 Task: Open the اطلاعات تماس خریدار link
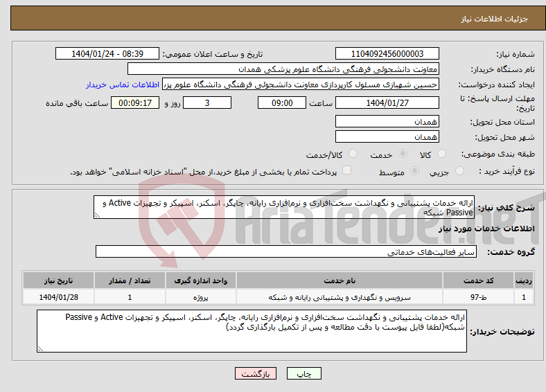123,84
